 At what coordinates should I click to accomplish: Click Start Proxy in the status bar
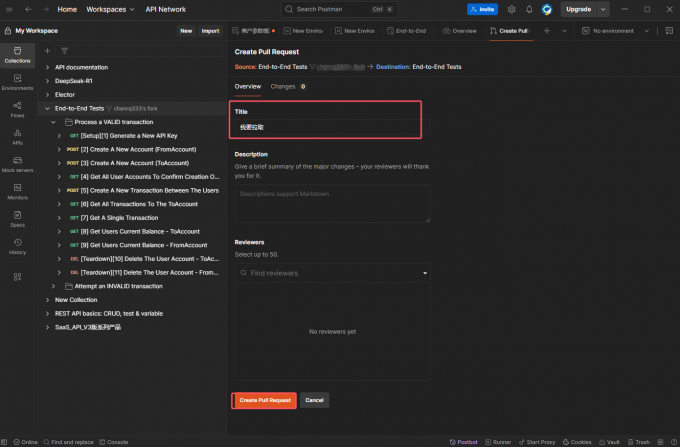pos(537,442)
